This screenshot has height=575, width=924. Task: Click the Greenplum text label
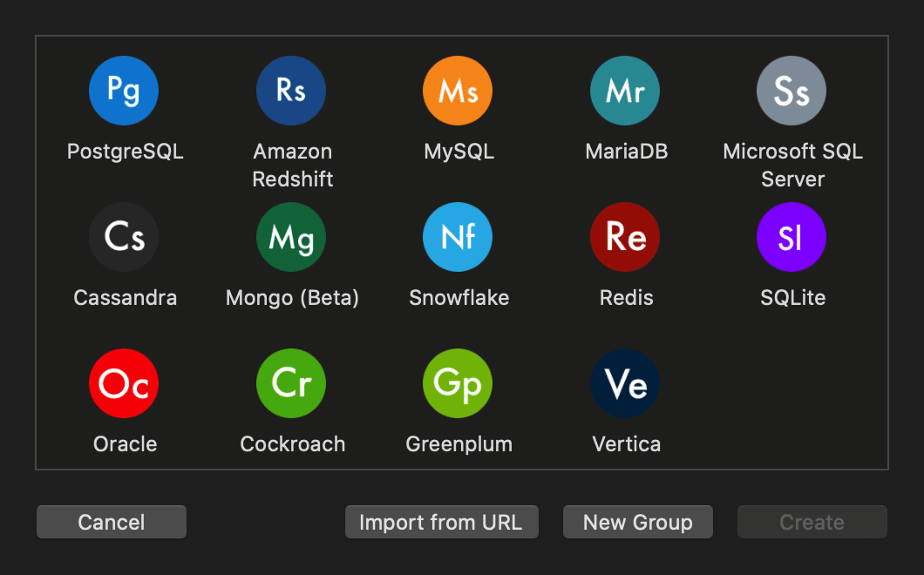click(x=459, y=444)
